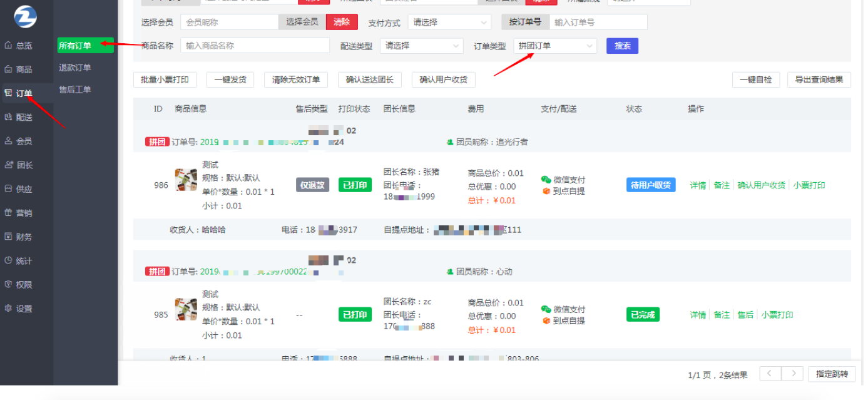Viewport: 868px width, 400px height.
Task: Click 小票打印 for order 986
Action: (809, 185)
